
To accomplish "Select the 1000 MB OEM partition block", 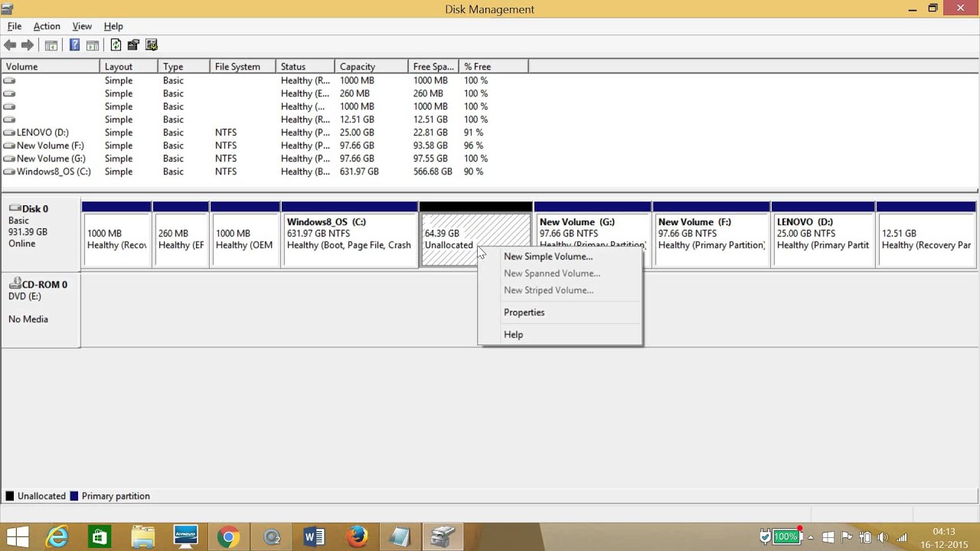I will (x=245, y=234).
